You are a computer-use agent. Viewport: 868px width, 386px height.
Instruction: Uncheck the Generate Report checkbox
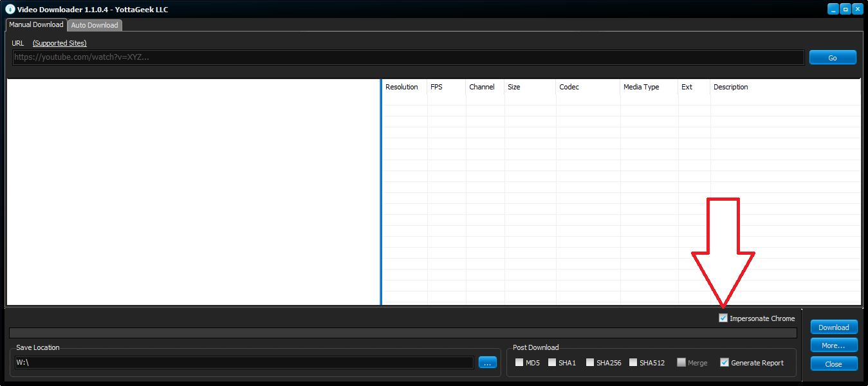725,363
